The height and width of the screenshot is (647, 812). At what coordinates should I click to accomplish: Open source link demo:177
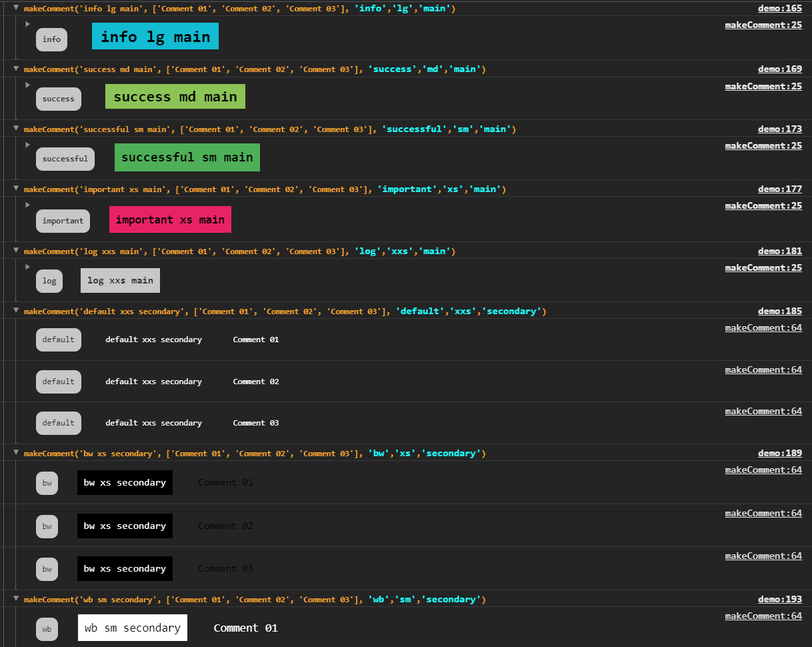780,189
